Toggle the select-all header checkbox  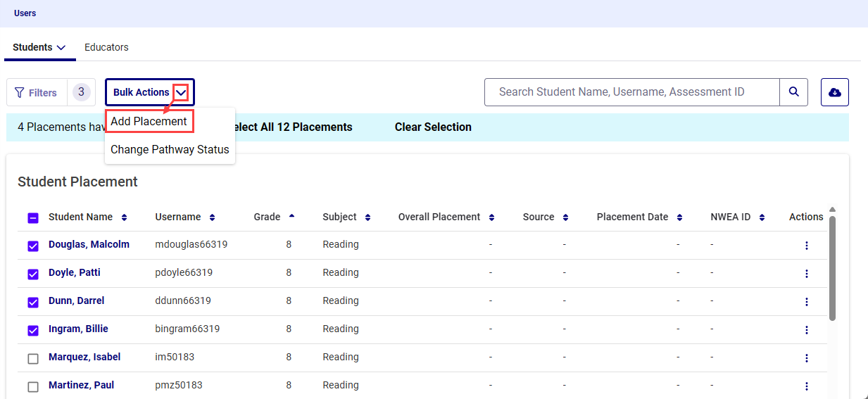coord(33,218)
